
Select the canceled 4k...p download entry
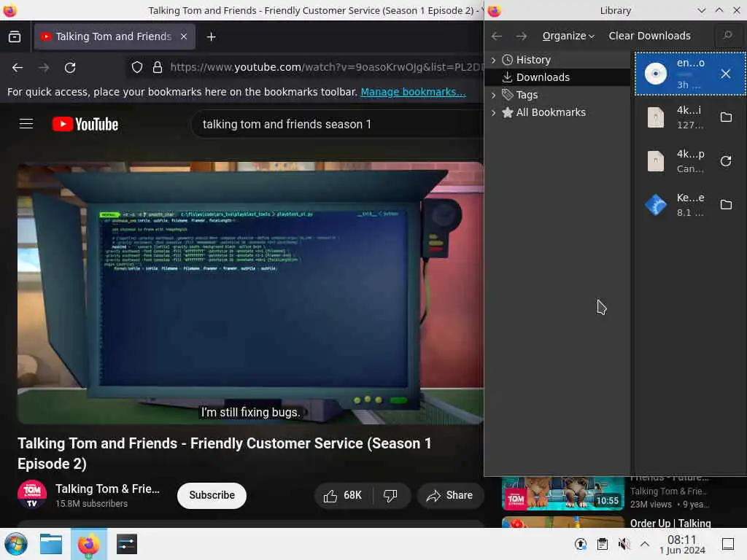(x=690, y=161)
